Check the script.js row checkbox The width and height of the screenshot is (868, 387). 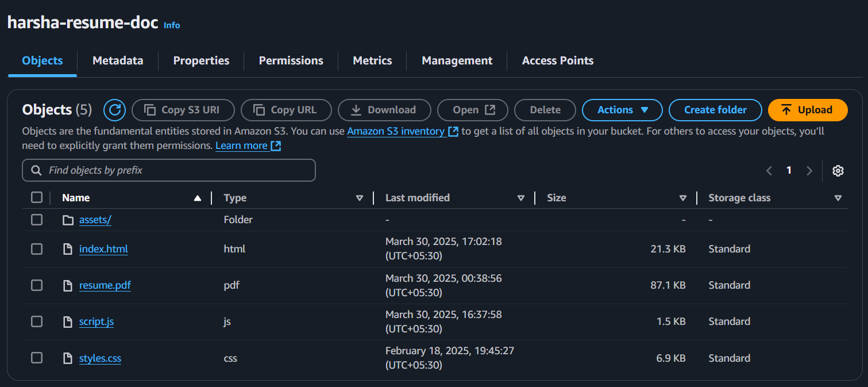[x=37, y=321]
